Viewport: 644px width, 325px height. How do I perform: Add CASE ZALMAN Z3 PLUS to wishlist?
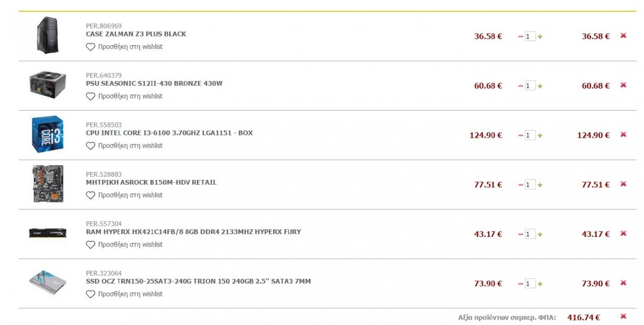[124, 47]
